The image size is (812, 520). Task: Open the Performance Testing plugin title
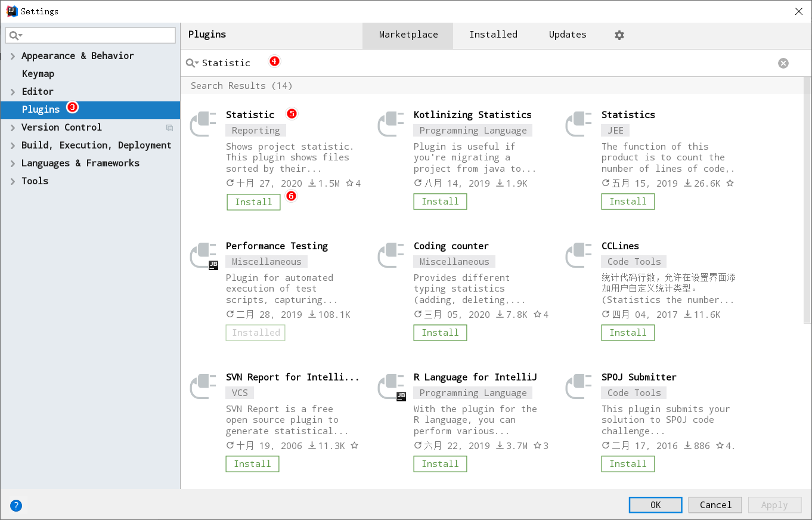277,246
